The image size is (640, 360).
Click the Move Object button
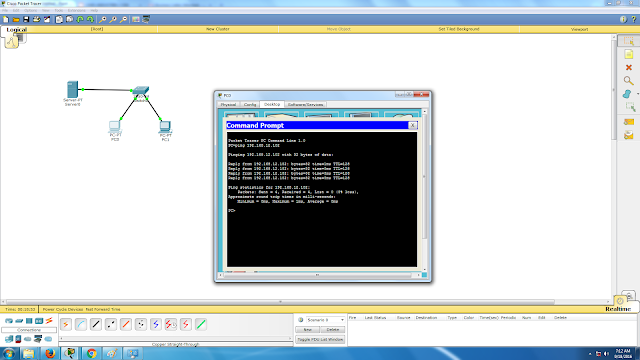click(x=338, y=29)
